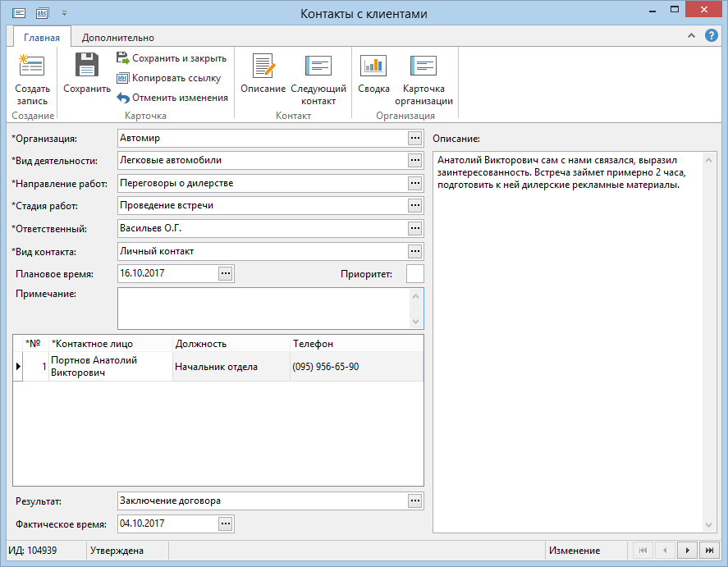Open the Фактическое время date picker button
This screenshot has width=728, height=567.
(226, 524)
